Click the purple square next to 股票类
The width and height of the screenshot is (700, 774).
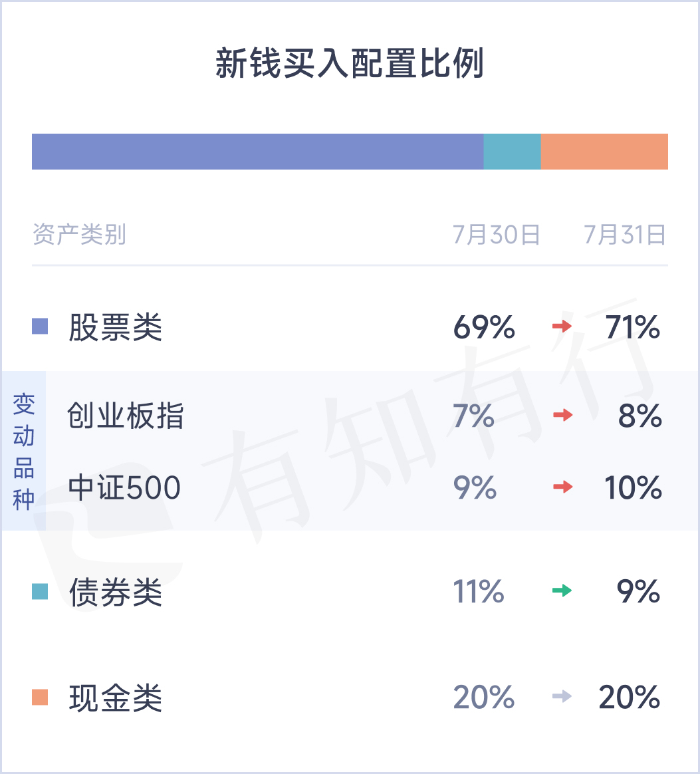(x=40, y=326)
